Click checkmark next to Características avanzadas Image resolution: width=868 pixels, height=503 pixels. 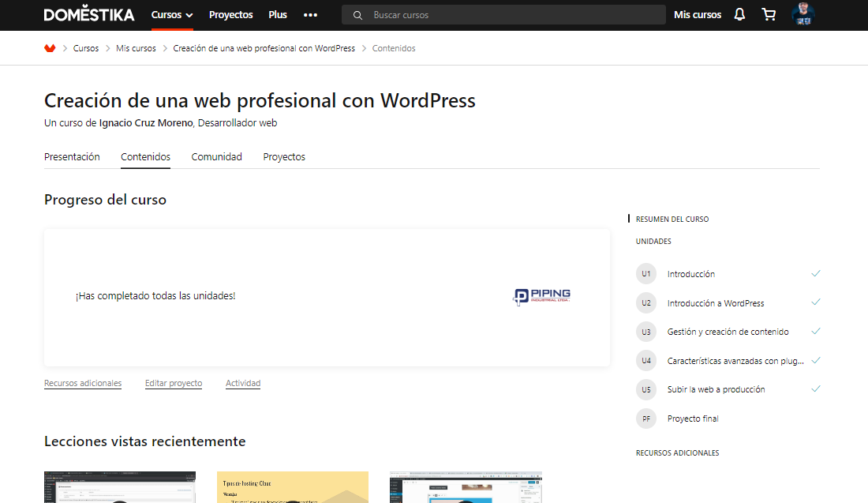(815, 360)
